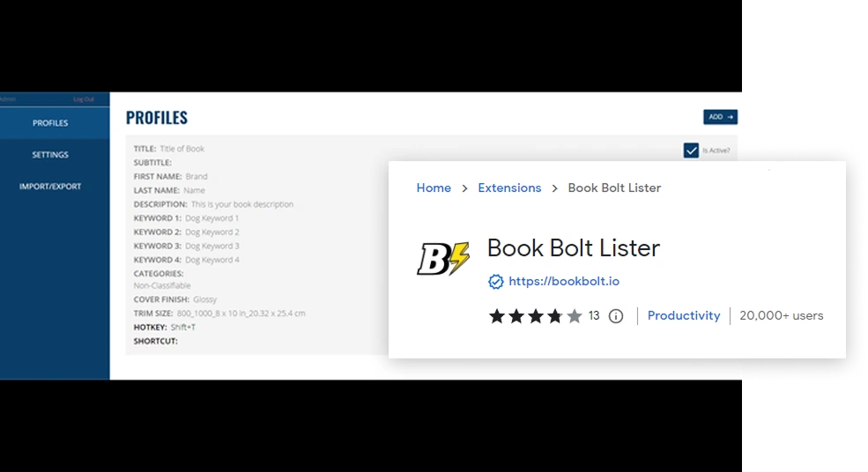Click the rating count 13
This screenshot has height=472, width=868.
tap(594, 315)
